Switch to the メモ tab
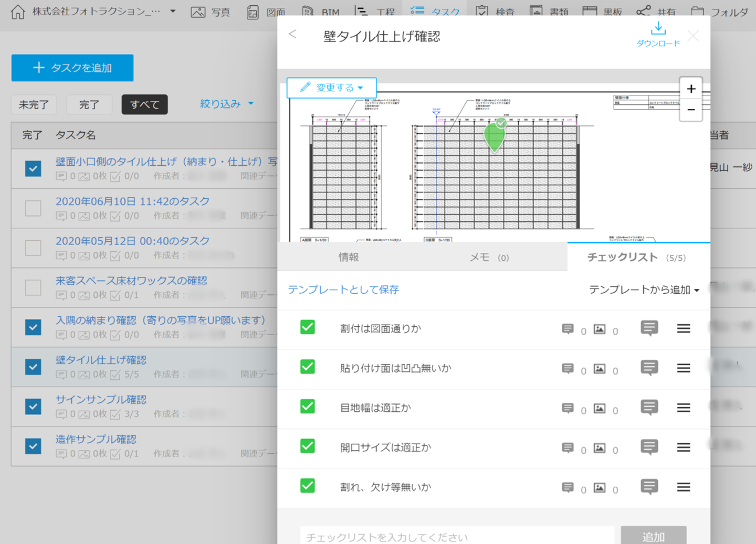756x544 pixels. point(488,257)
